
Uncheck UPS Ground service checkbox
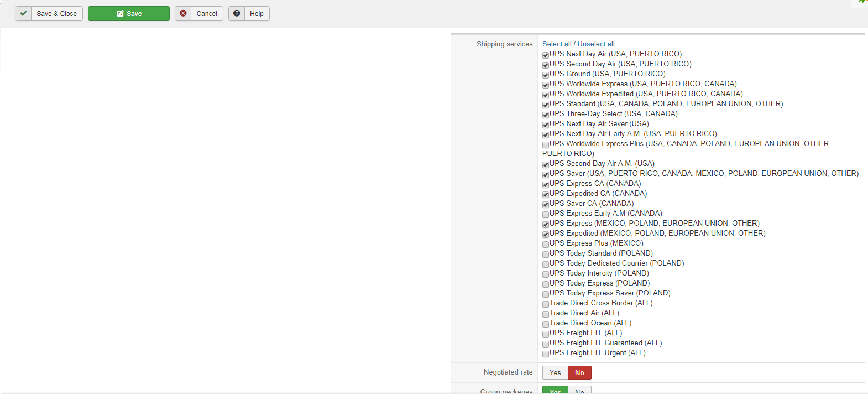546,75
